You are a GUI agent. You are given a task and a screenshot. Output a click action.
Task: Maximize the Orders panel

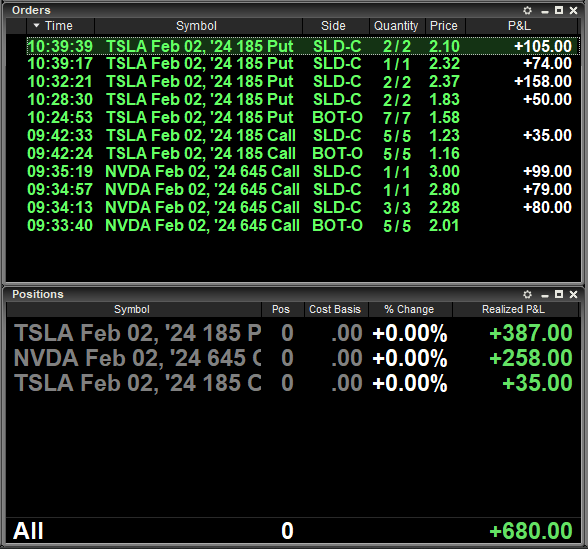pos(559,10)
